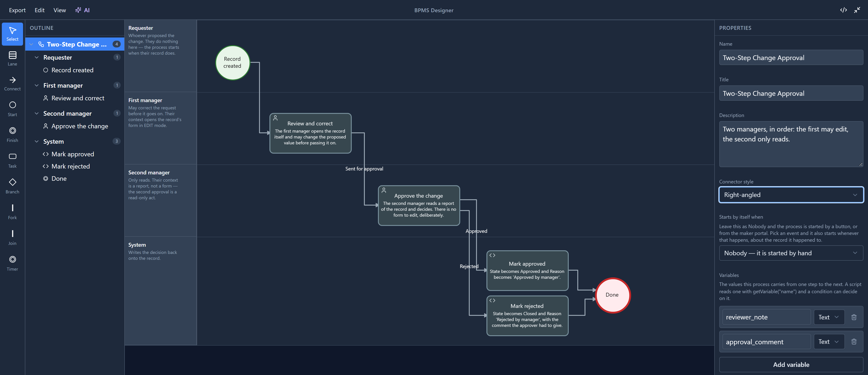
Task: Collapse the Second manager outline group
Action: pos(37,113)
